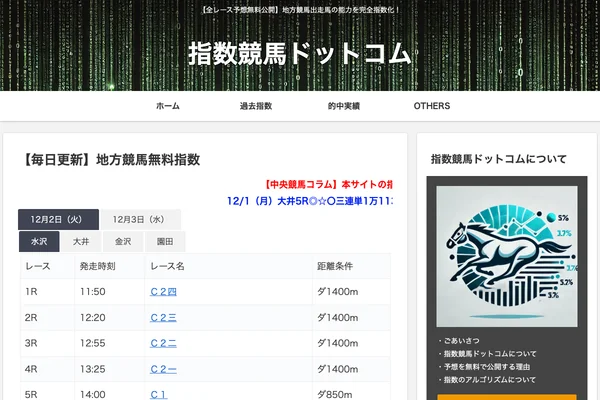Switch to the 水沢 racecourse tab
This screenshot has width=600, height=400.
39,242
